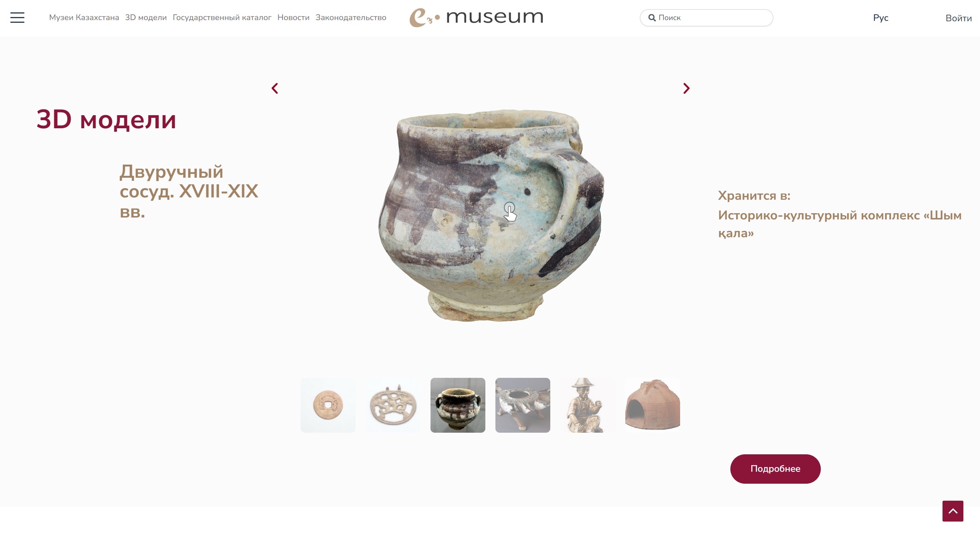This screenshot has width=980, height=537.
Task: Open the hamburger menu
Action: (17, 18)
